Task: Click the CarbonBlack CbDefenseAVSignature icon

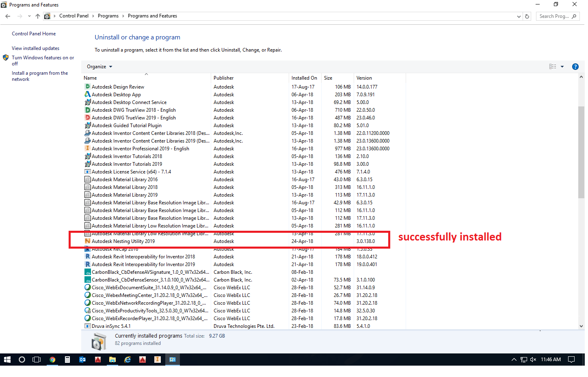Action: click(87, 272)
